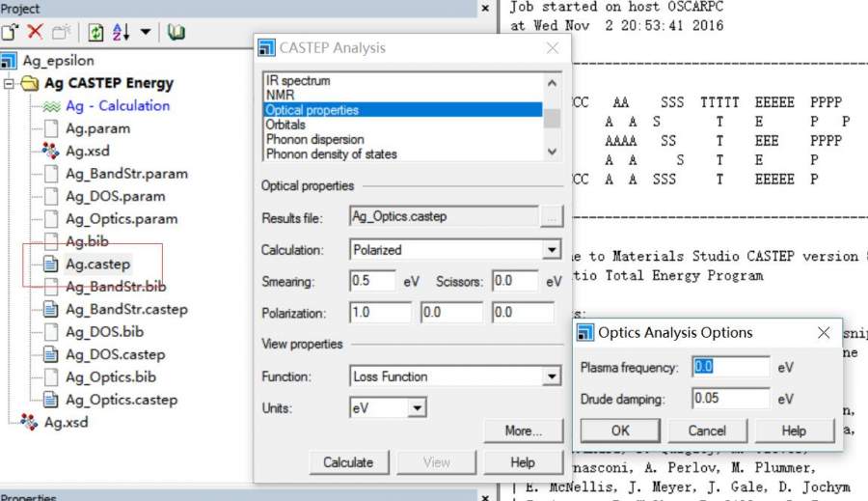Viewport: 868px width, 501px height.
Task: Click the More... button
Action: [x=523, y=431]
